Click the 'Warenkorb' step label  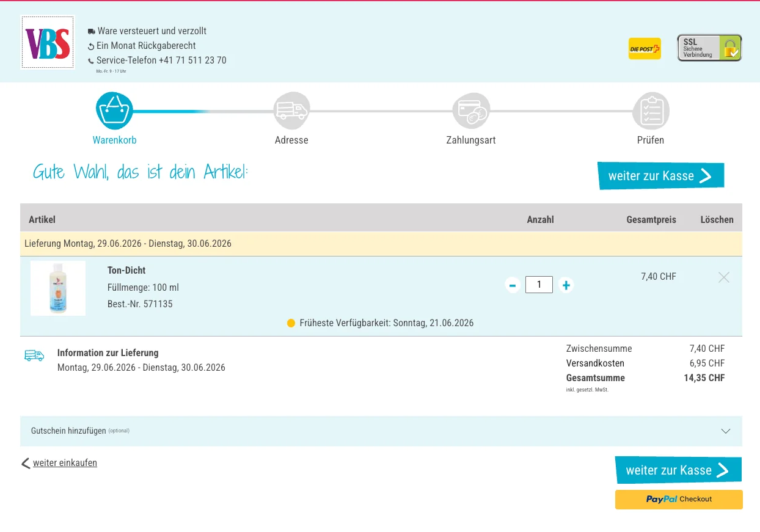pyautogui.click(x=114, y=140)
